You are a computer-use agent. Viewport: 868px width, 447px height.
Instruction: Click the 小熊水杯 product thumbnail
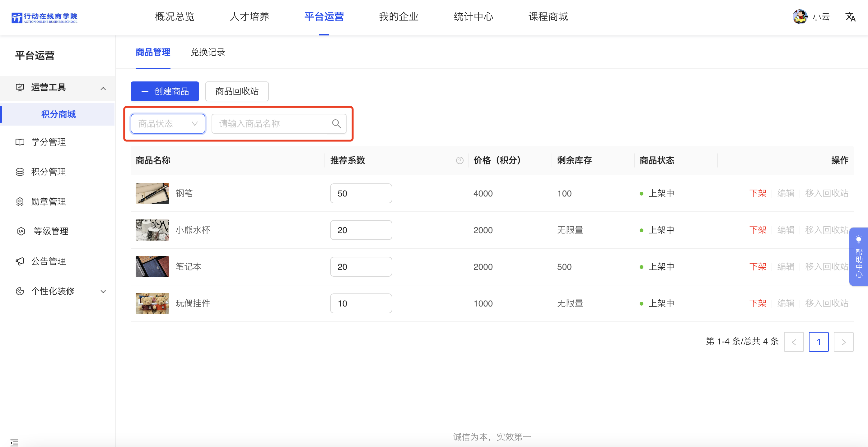coord(152,230)
